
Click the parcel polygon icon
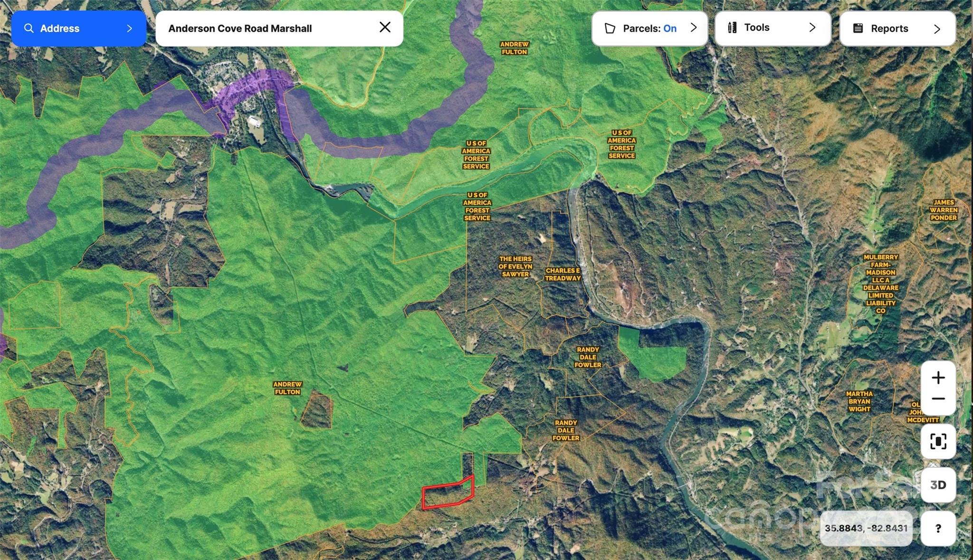610,28
